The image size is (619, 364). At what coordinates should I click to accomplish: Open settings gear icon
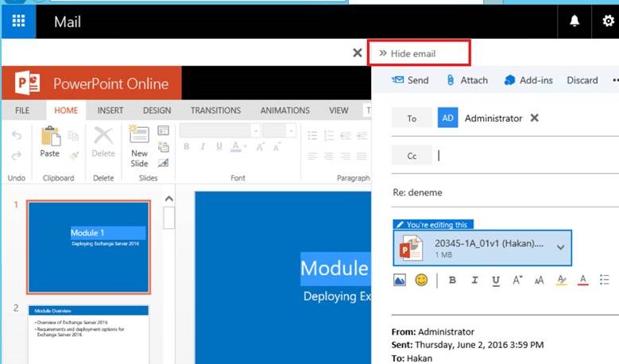pos(608,21)
